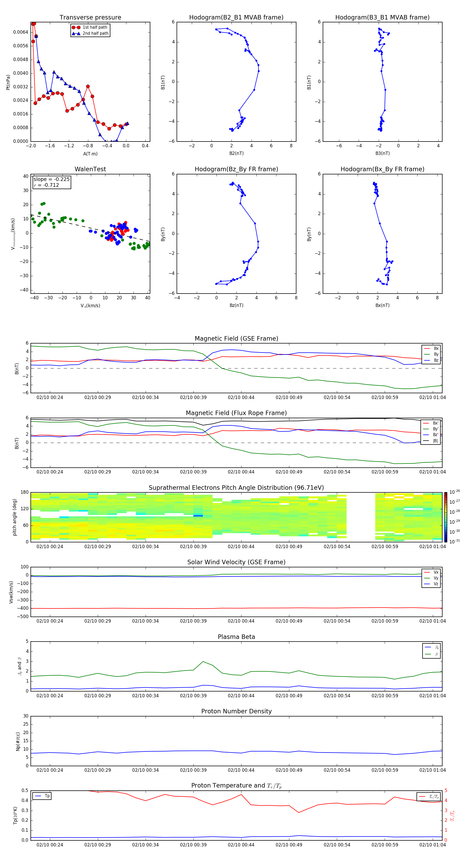This screenshot has height=868, width=473.
Task: Click the 'B3(nT)' x-axis label
Action: [x=382, y=153]
